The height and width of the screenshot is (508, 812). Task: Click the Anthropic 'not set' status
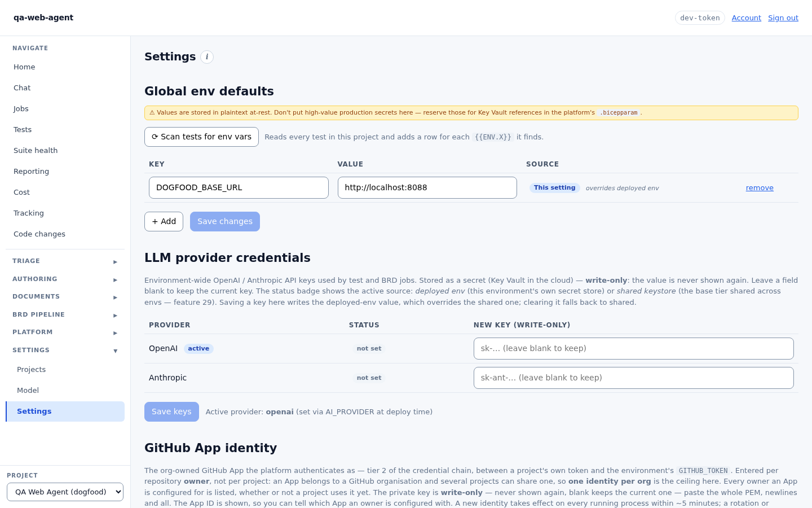point(369,378)
